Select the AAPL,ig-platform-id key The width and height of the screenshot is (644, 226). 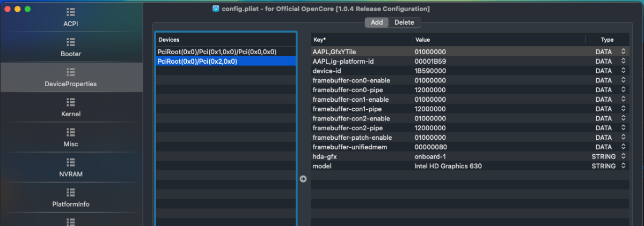(x=343, y=62)
